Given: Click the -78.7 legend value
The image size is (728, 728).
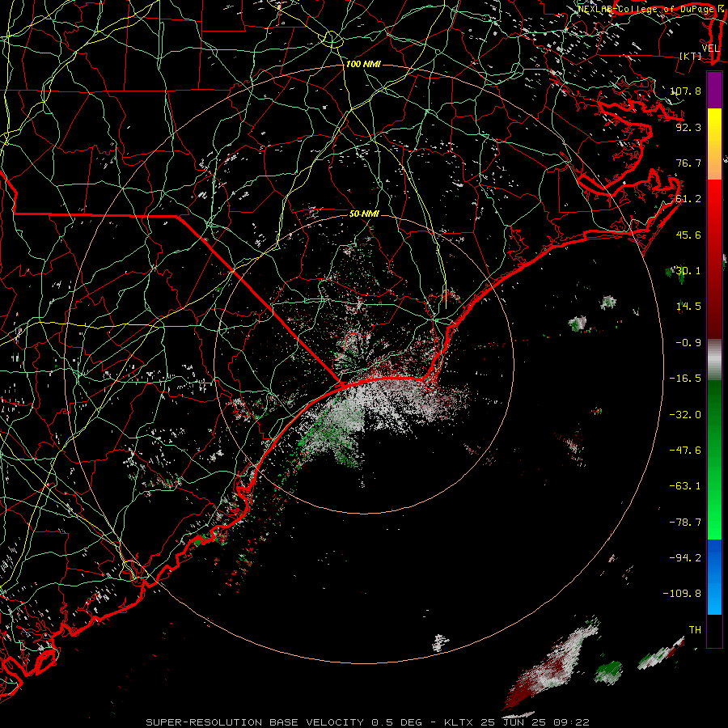Looking at the screenshot, I should (x=685, y=523).
